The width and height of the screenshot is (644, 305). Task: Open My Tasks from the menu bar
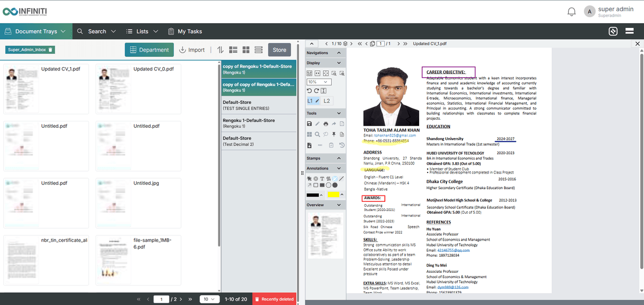point(185,32)
